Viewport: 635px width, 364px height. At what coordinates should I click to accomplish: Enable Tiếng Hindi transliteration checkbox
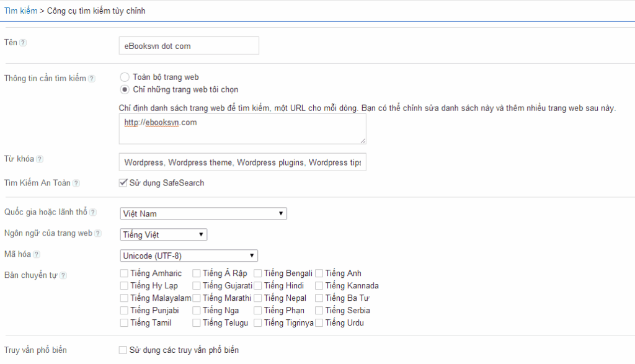coord(259,286)
